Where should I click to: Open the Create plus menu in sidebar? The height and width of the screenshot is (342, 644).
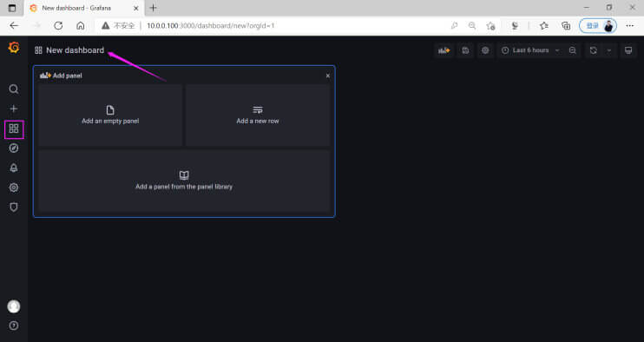(x=14, y=109)
